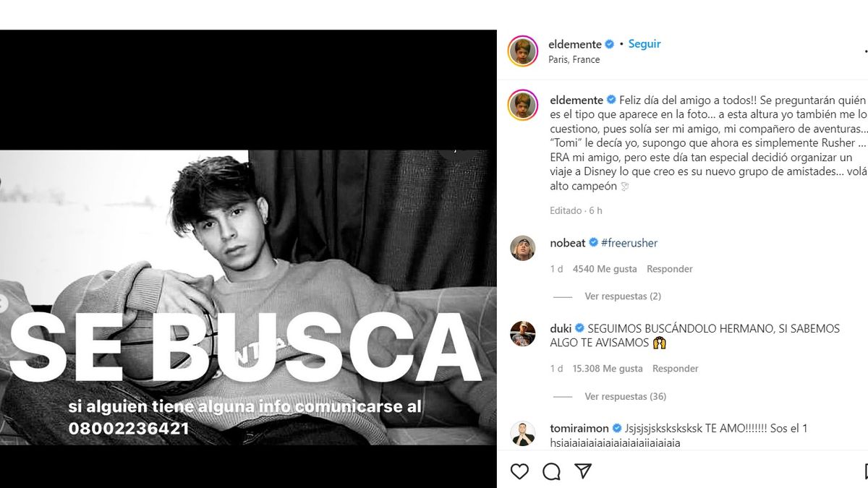Viewport: 868px width, 488px height.
Task: View 15.308 Me gusta on duki comment
Action: pyautogui.click(x=608, y=369)
